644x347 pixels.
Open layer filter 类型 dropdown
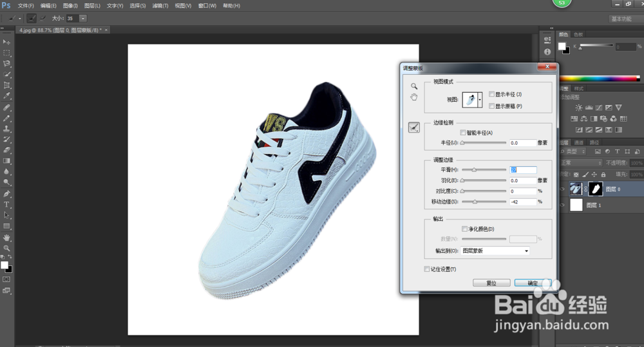click(574, 151)
